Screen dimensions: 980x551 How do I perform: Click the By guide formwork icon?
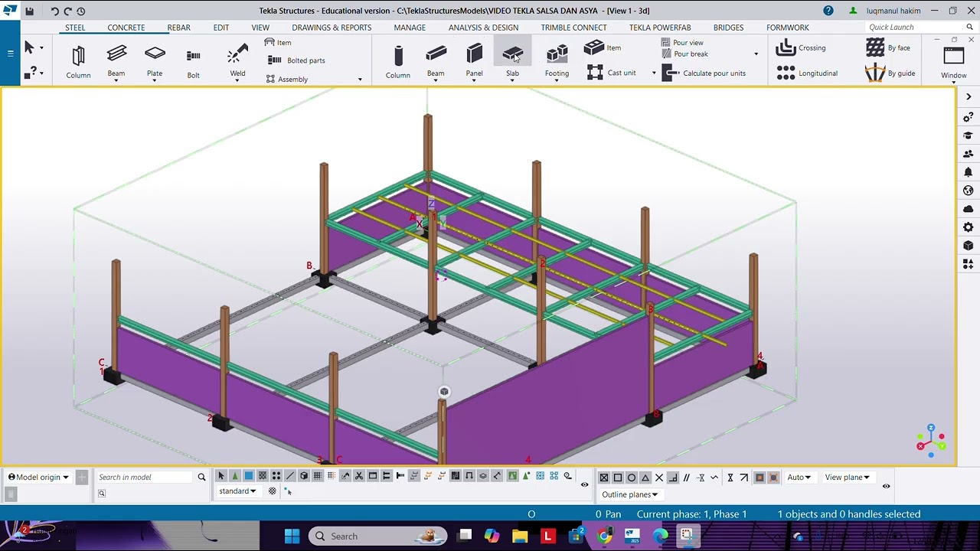tap(875, 73)
